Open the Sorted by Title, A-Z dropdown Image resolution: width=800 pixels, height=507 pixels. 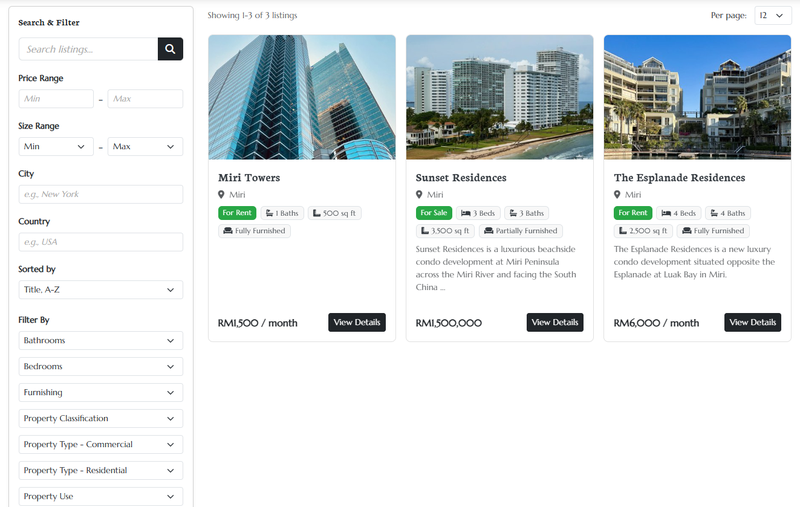click(100, 290)
